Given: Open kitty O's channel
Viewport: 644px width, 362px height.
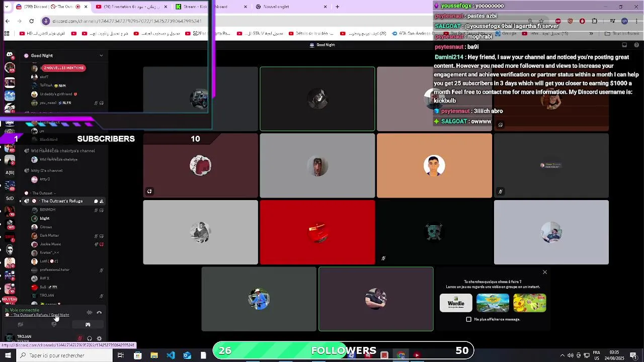Looking at the screenshot, I should point(46,170).
